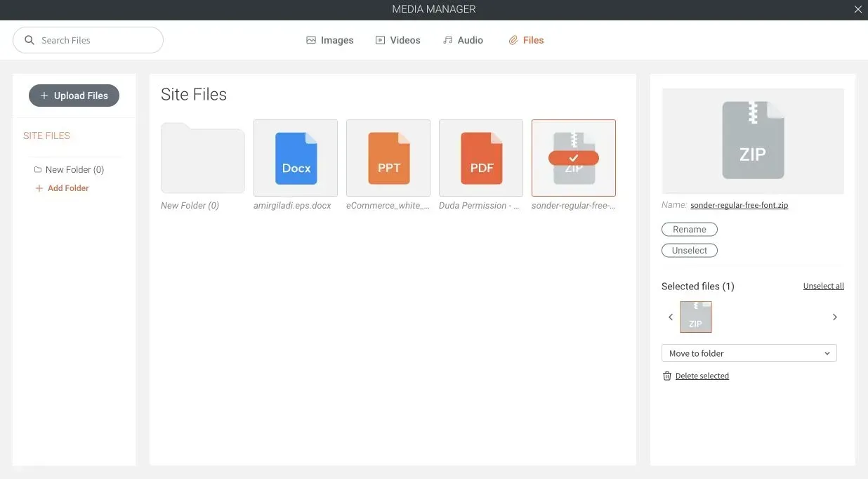Click the Add Folder link
This screenshot has height=479, width=868.
tap(68, 188)
